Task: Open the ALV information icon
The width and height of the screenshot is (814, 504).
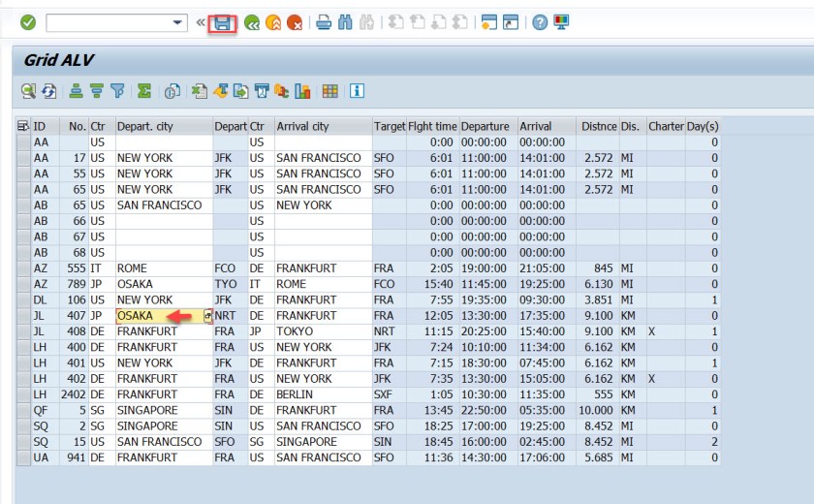Action: [x=357, y=91]
